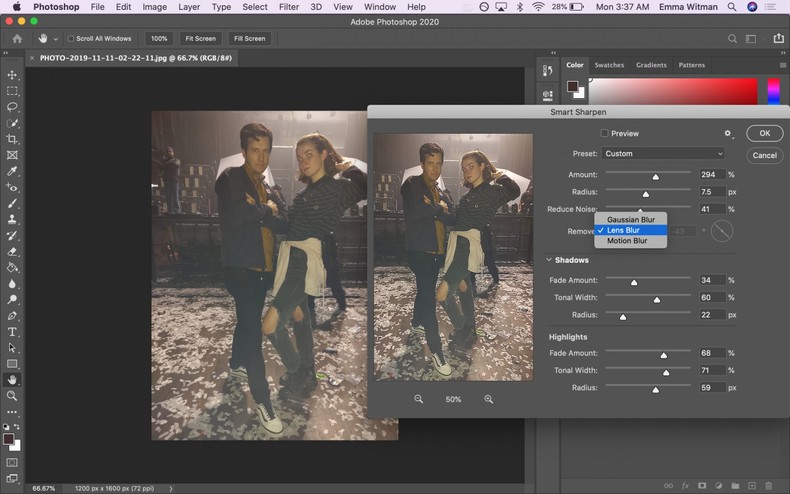Toggle Scroll All Windows checkbox

click(x=71, y=39)
